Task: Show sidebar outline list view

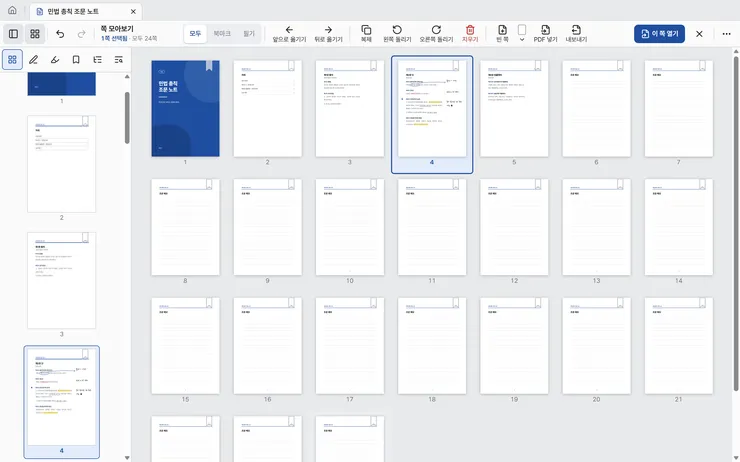Action: coord(97,59)
